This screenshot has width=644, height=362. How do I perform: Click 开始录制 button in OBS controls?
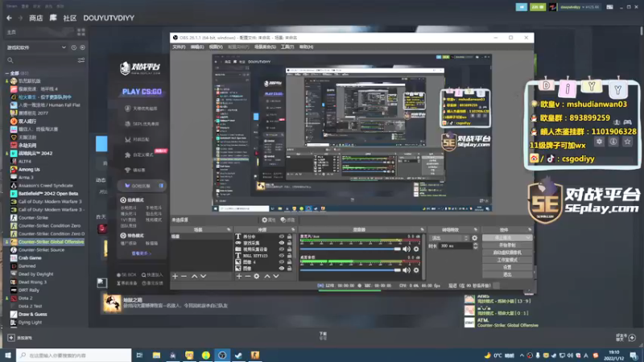507,245
